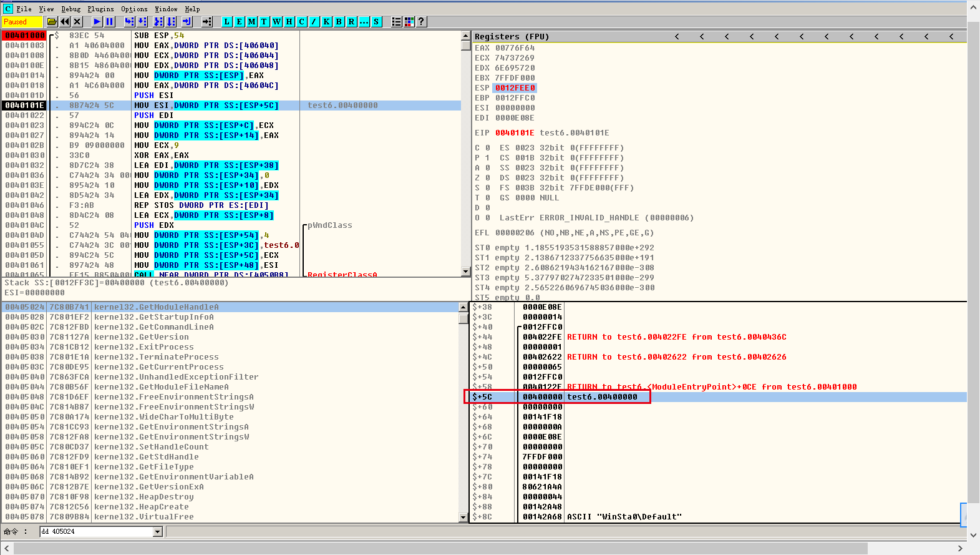Screen dimensions: 980x555
Task: Click the Debugging options list icon
Action: (397, 22)
